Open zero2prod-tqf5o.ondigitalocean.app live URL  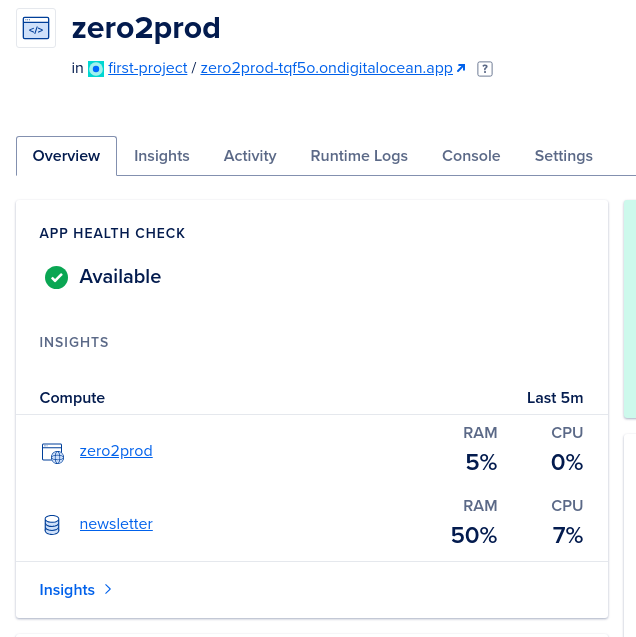(327, 68)
